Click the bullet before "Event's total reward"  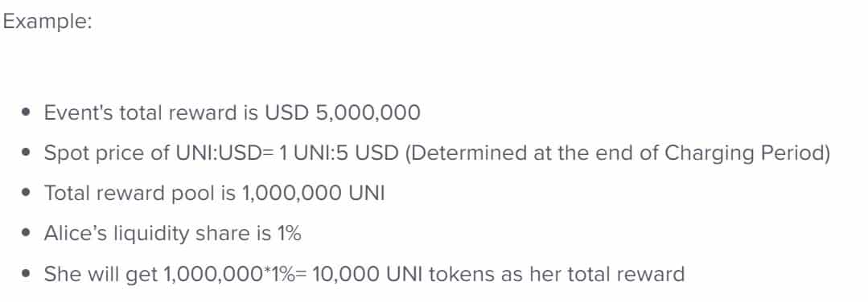26,112
